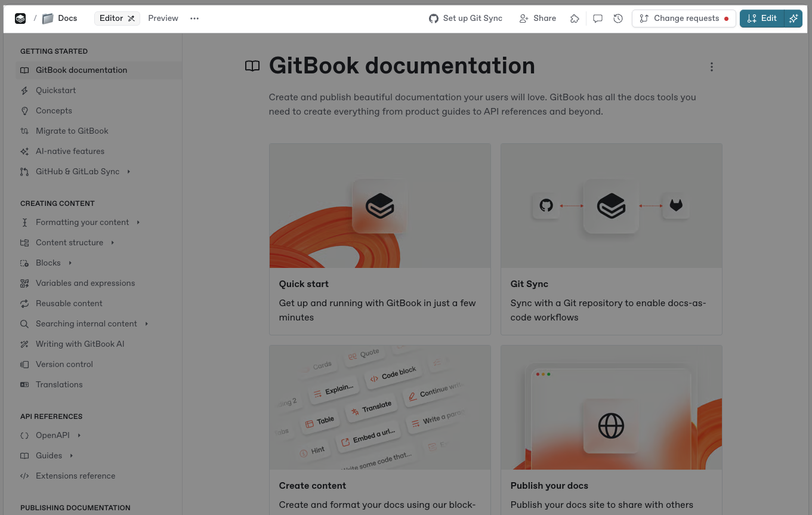This screenshot has width=812, height=515.
Task: Open version history clock icon
Action: [x=618, y=18]
